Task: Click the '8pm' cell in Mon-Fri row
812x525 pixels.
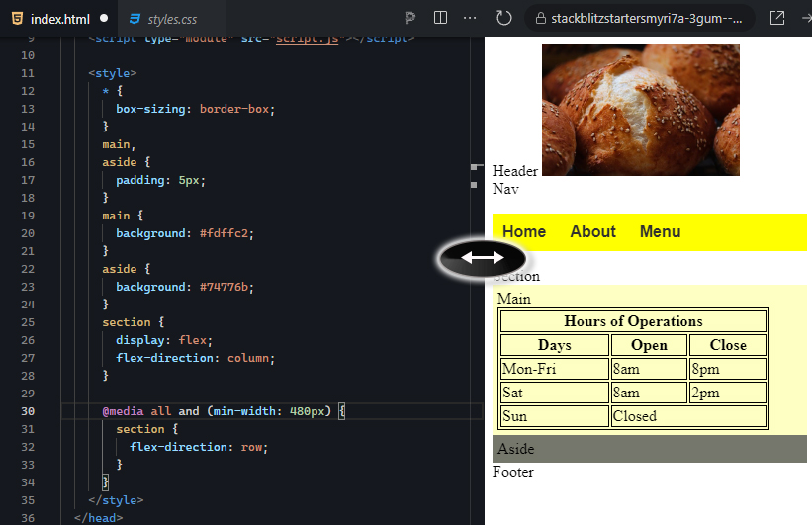Action: 728,369
